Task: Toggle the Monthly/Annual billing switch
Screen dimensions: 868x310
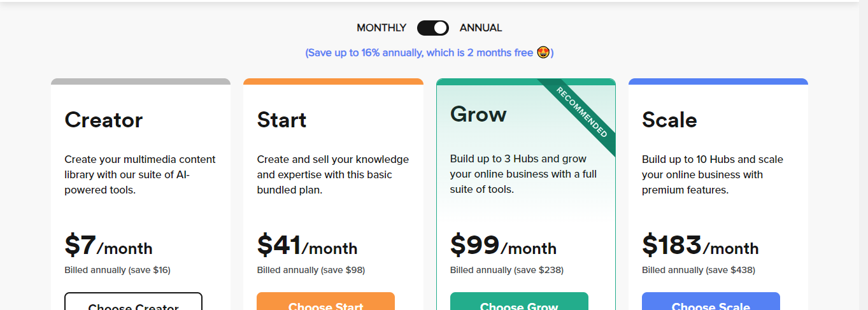Action: [x=433, y=28]
